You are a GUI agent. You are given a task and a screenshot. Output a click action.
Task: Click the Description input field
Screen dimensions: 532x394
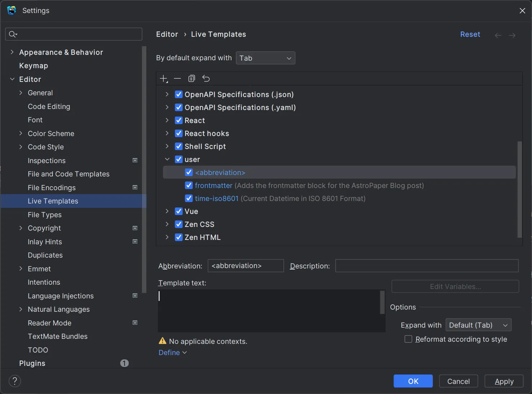[427, 266]
